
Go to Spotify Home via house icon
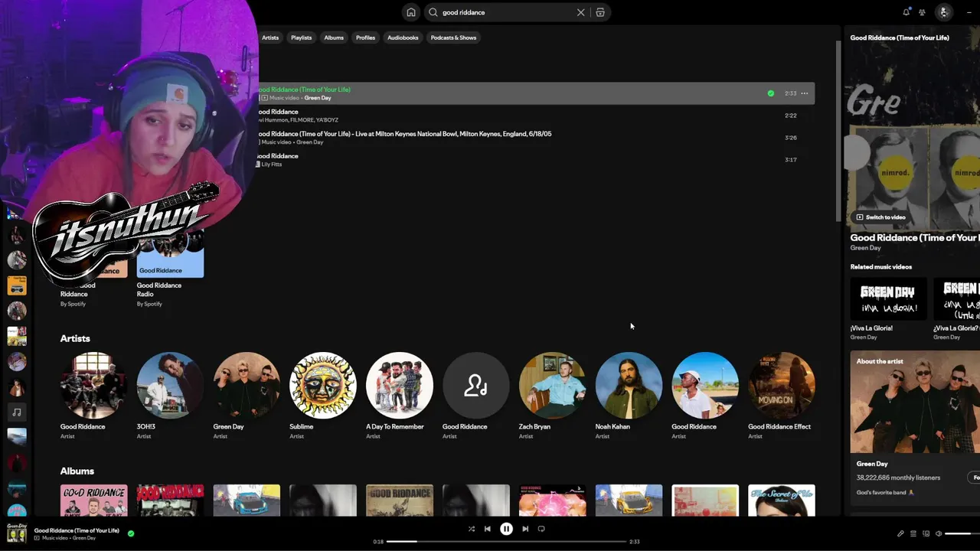(x=411, y=12)
